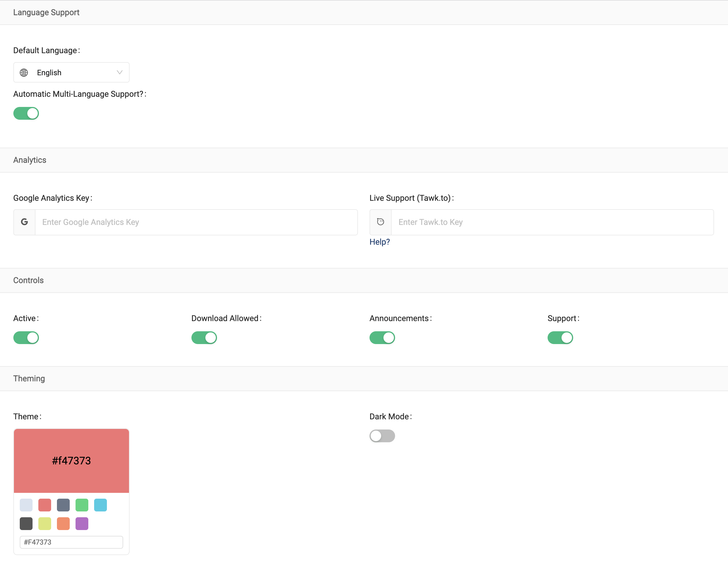Click the Tawk.to icon beside key field

click(x=381, y=222)
